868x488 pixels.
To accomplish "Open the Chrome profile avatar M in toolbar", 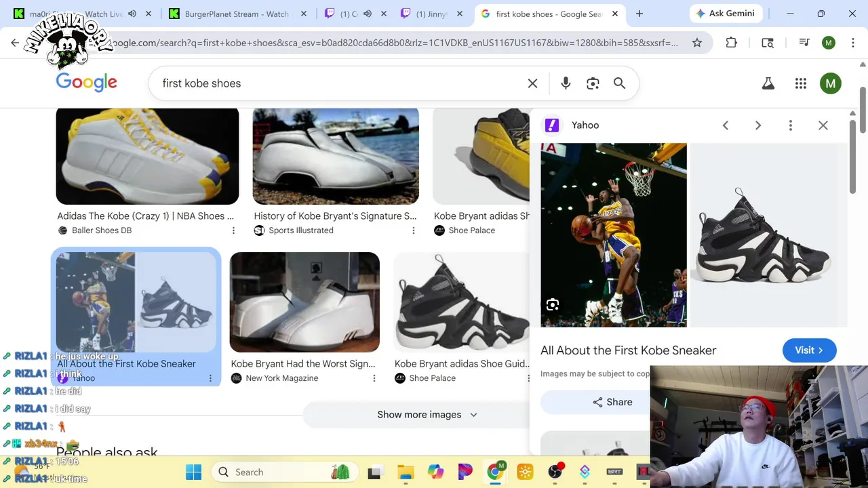I will 829,43.
